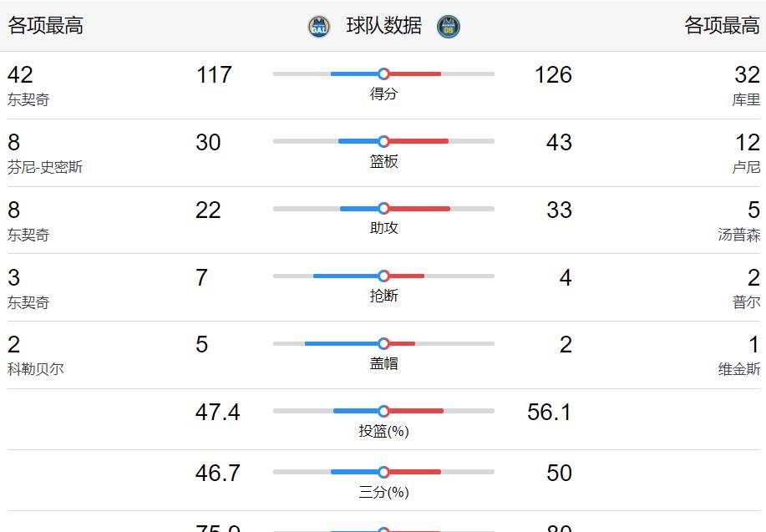This screenshot has width=766, height=532.
Task: Click the 助攻 stat comparison bar
Action: click(383, 208)
